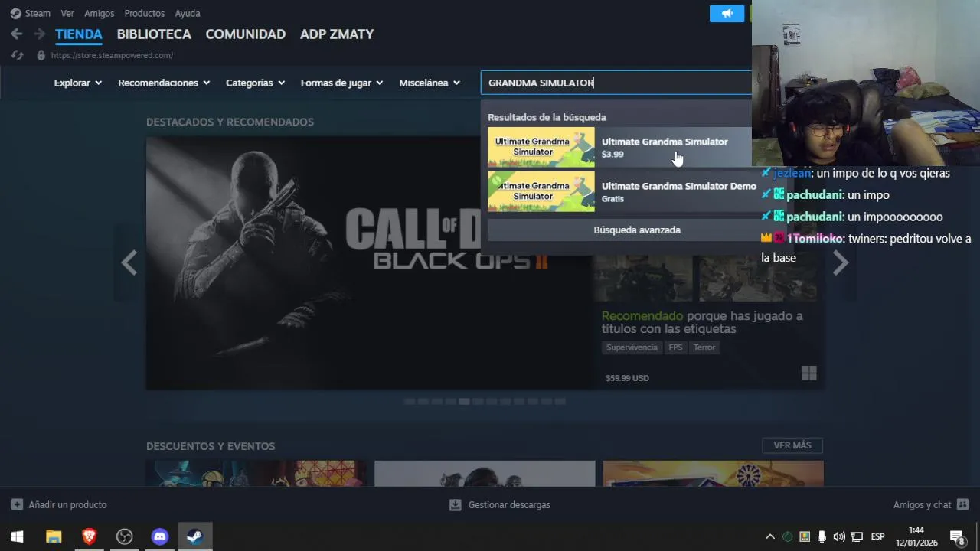
Task: Click the VER MÁS button
Action: click(x=792, y=445)
